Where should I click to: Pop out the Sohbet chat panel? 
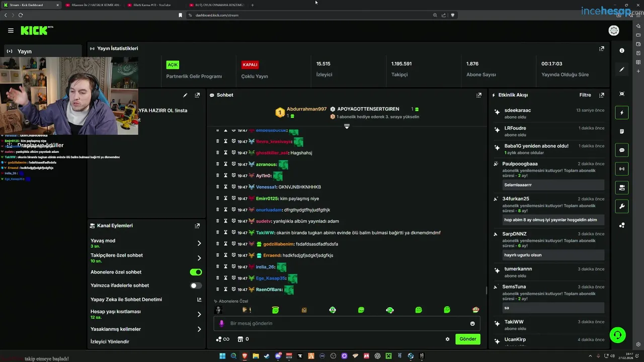[x=479, y=95]
